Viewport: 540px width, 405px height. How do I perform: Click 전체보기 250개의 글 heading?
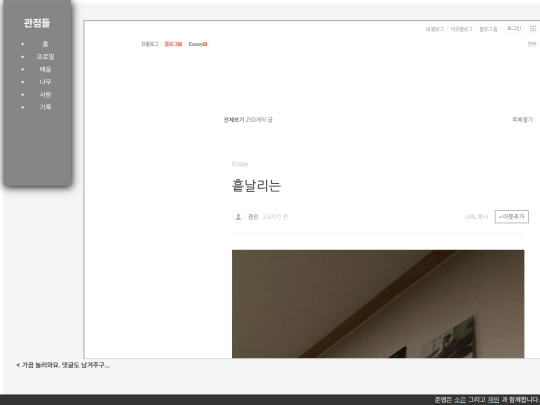[x=248, y=120]
